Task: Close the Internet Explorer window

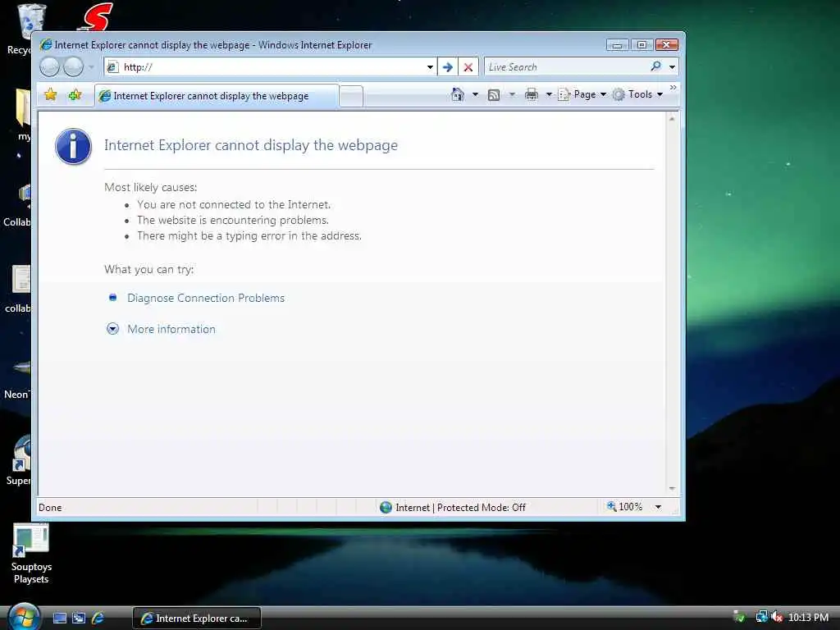Action: tap(667, 45)
